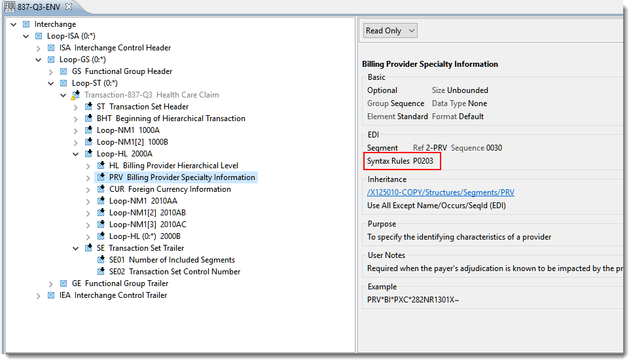Screen dimensions: 633x364
Task: Collapse the Loop-HL 2000A node
Action: click(77, 154)
